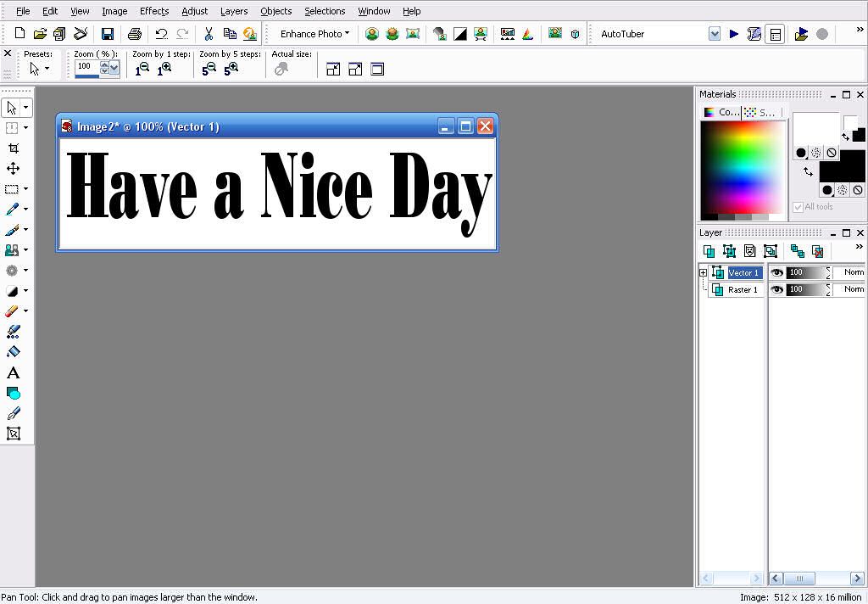Image resolution: width=868 pixels, height=604 pixels.
Task: Toggle the All tools checkbox
Action: tap(798, 207)
